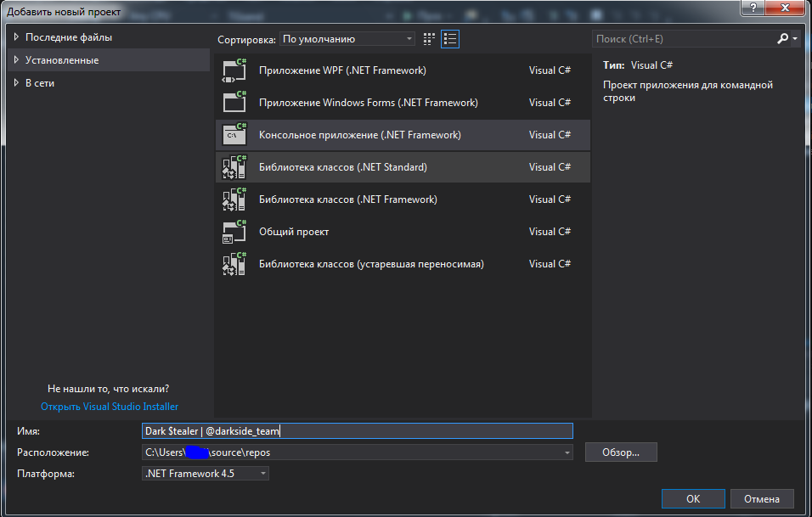Expand the Установленные tree node
The height and width of the screenshot is (517, 812).
click(x=16, y=60)
